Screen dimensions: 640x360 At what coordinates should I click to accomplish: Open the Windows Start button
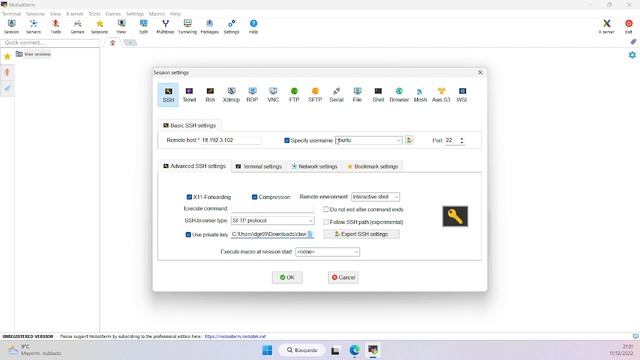click(x=267, y=350)
